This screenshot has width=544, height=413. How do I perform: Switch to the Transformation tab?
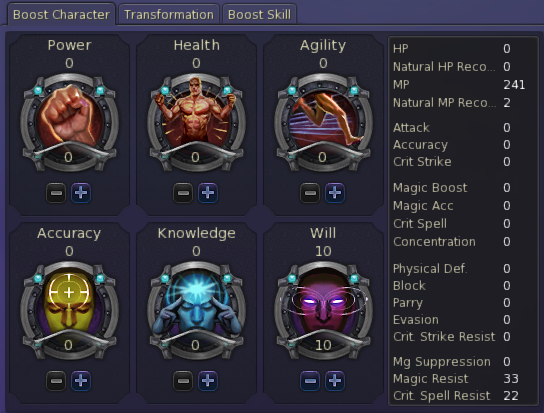click(169, 15)
